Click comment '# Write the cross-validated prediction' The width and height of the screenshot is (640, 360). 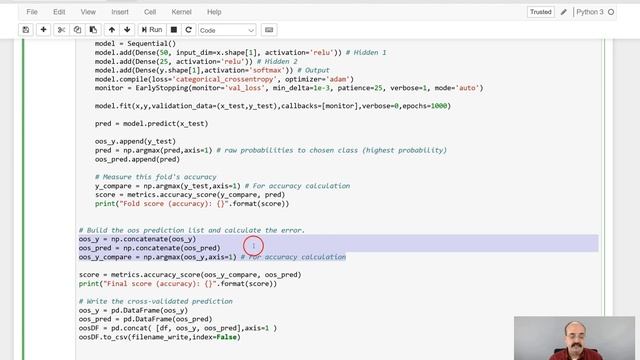point(156,301)
